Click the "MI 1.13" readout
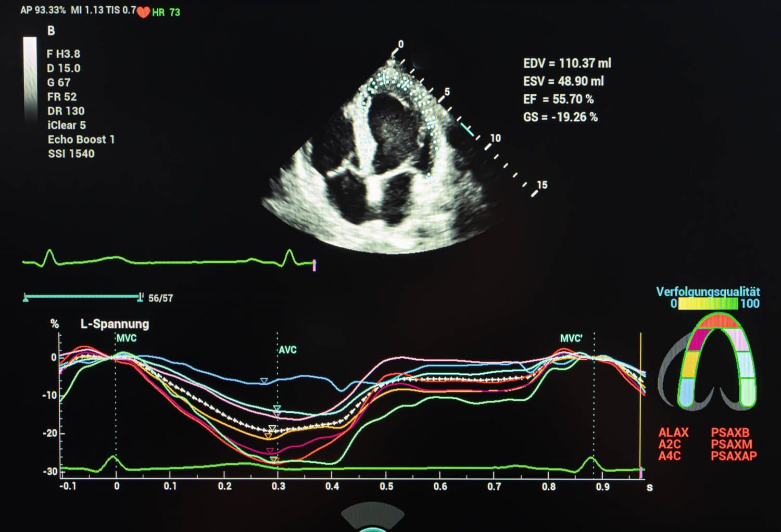The image size is (781, 532). (x=86, y=10)
